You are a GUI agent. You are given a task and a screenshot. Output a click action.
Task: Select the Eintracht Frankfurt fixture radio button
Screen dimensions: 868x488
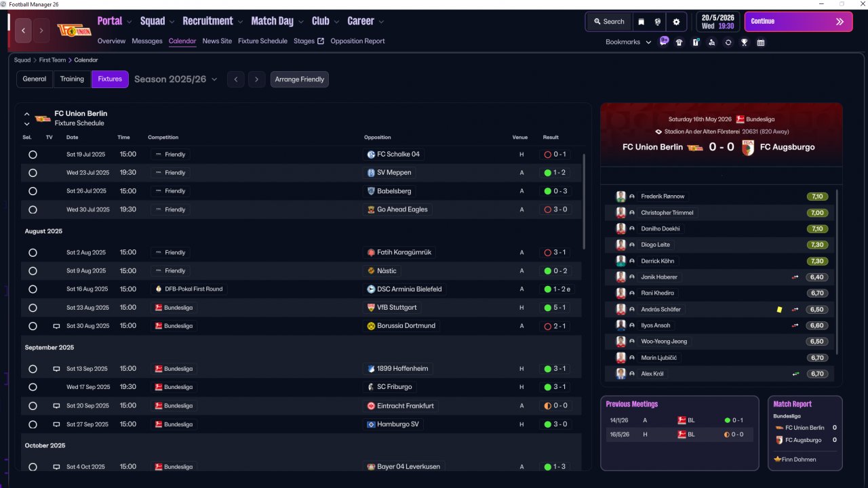(33, 406)
